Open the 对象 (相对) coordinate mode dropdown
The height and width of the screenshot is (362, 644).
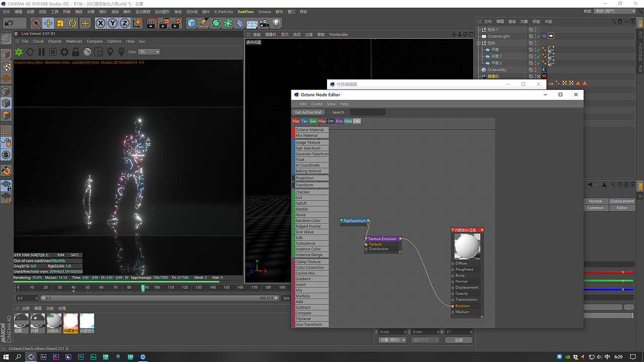click(x=392, y=340)
